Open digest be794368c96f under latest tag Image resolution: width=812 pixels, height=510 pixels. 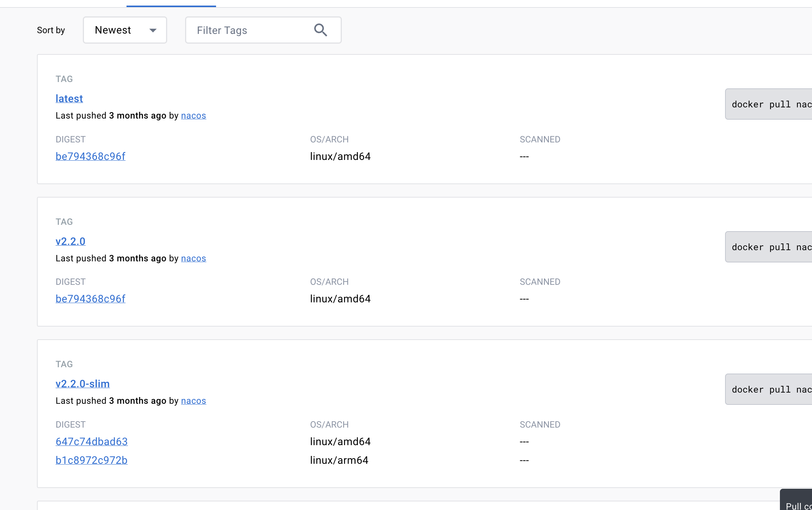[90, 156]
